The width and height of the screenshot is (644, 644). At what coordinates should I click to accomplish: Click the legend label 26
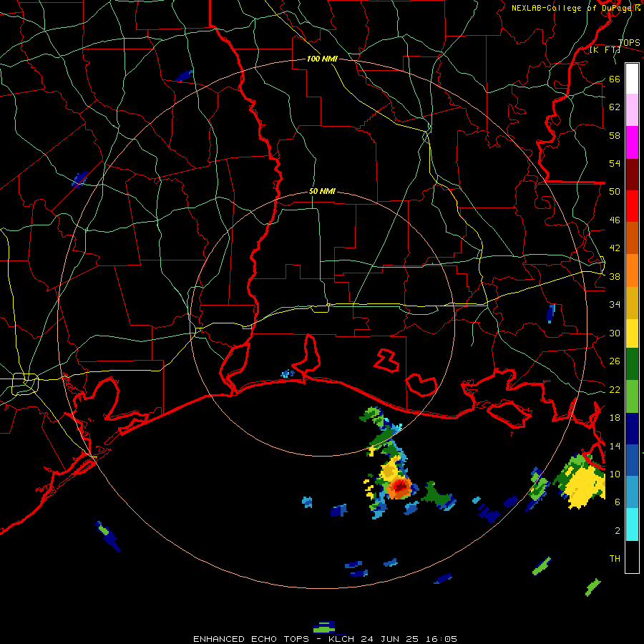[x=615, y=361]
